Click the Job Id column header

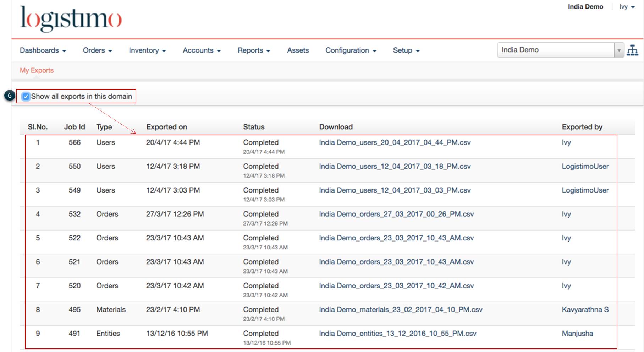click(x=75, y=127)
